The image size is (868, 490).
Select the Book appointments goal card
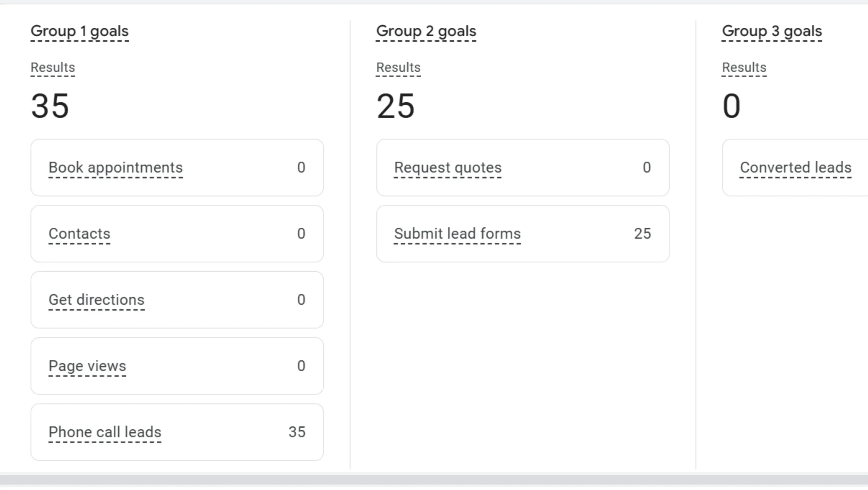pyautogui.click(x=177, y=167)
